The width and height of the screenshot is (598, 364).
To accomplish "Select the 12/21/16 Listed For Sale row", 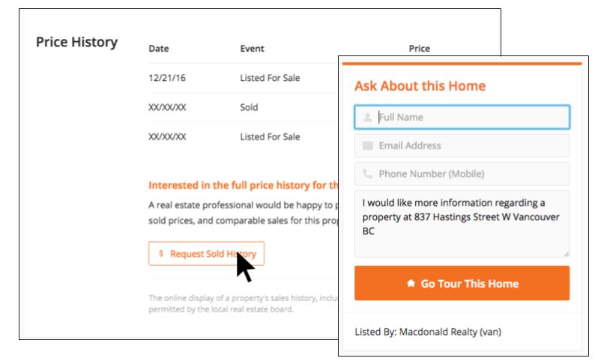I will point(244,78).
